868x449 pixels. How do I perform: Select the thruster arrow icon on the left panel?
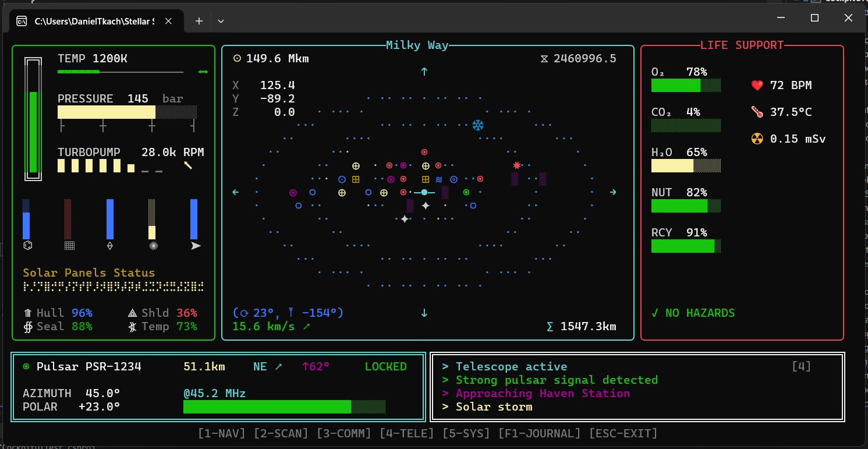pos(195,246)
